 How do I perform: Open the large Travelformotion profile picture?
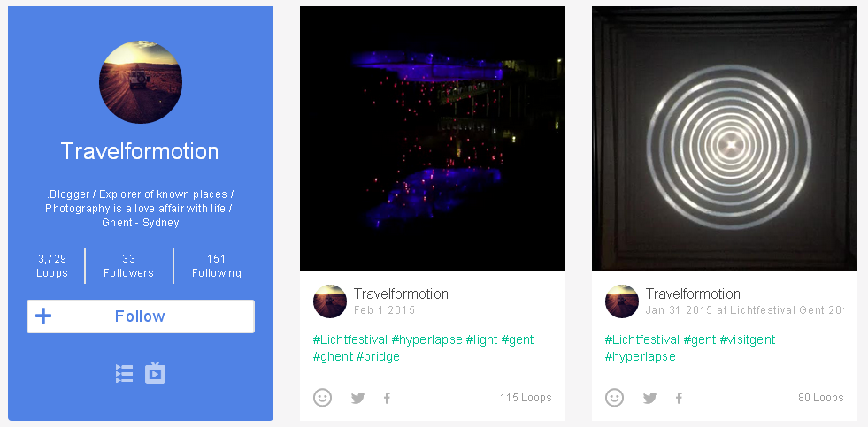click(141, 82)
